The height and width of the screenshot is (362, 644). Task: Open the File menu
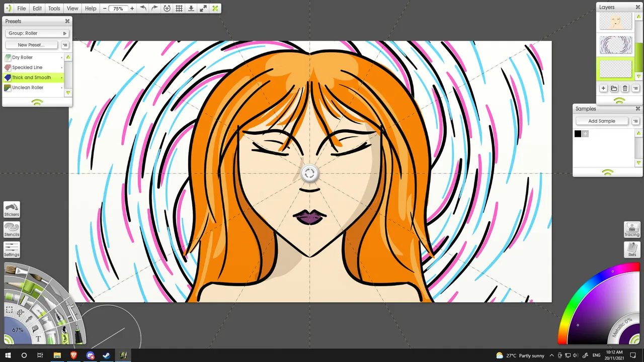click(22, 9)
